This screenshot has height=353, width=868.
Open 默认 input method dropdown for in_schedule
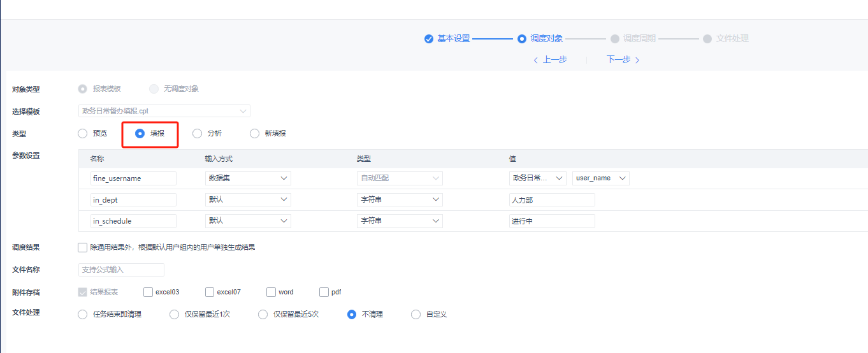coord(247,221)
